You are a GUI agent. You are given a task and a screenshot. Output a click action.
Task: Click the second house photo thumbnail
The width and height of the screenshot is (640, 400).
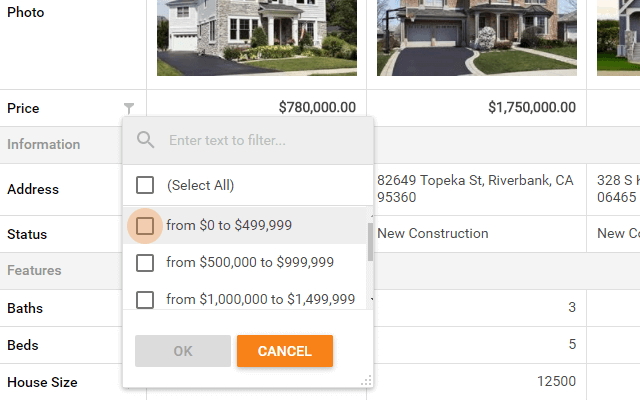(x=476, y=38)
